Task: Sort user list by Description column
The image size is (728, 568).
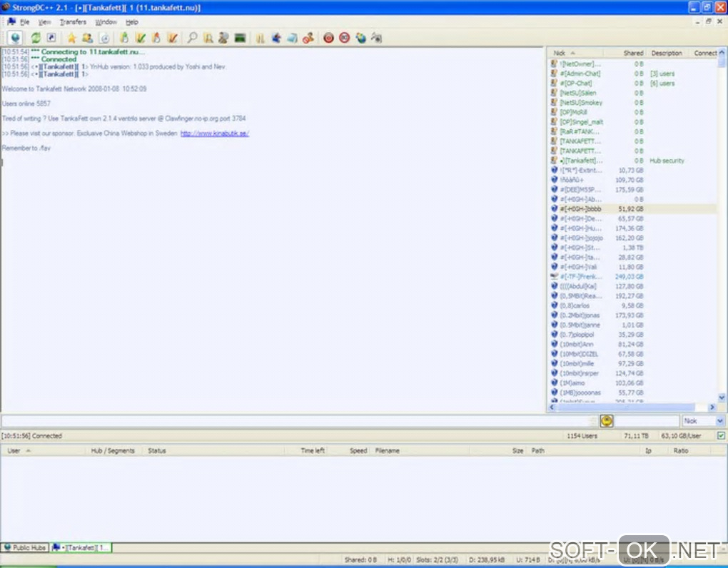Action: click(667, 53)
